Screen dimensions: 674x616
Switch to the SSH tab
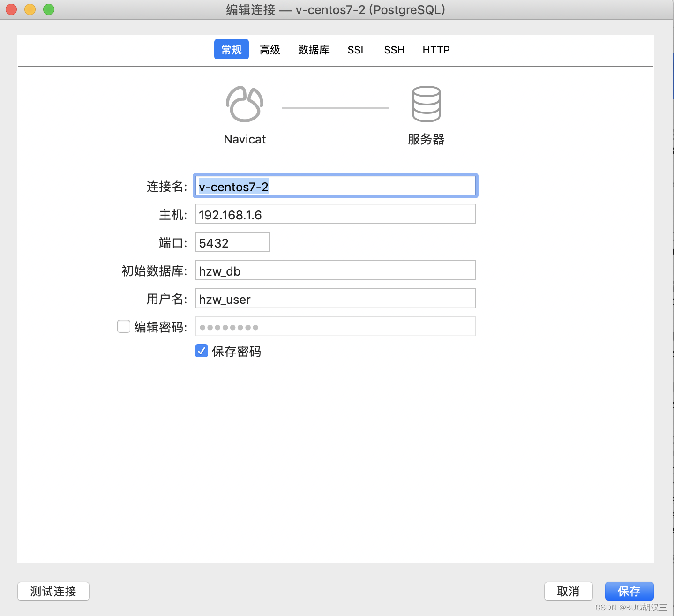coord(394,50)
